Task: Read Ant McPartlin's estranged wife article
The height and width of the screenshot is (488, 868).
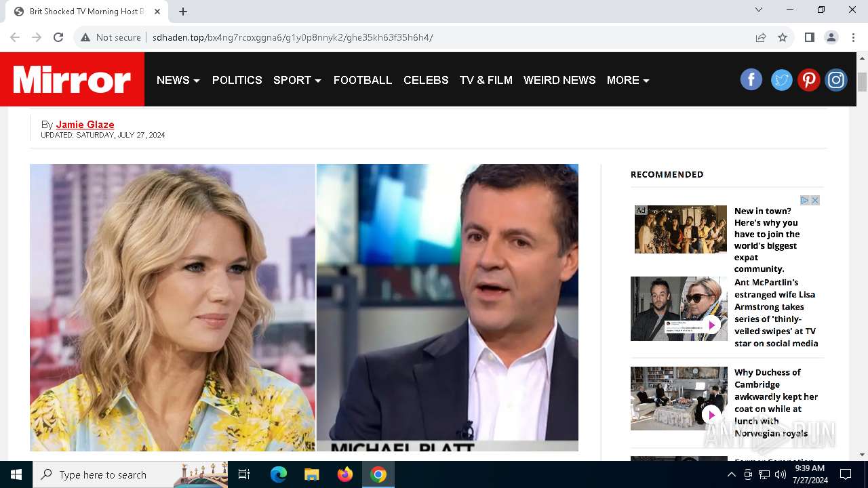Action: point(776,312)
